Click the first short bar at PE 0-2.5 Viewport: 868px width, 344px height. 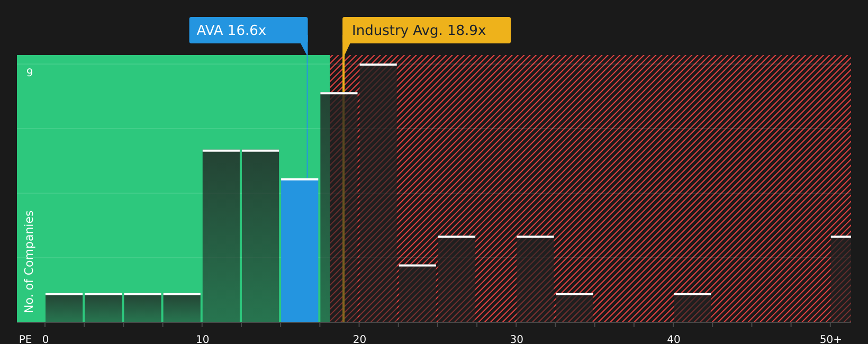coord(64,307)
